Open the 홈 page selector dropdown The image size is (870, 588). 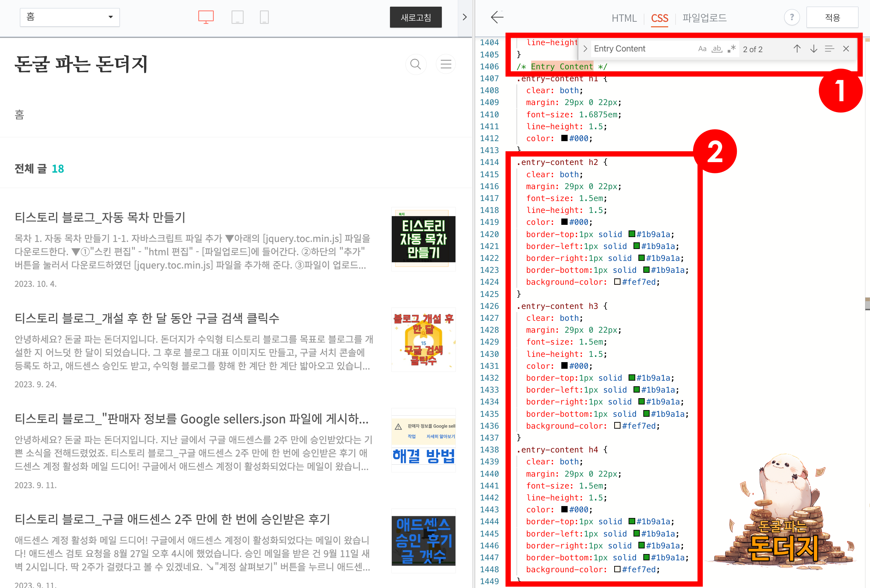[70, 17]
